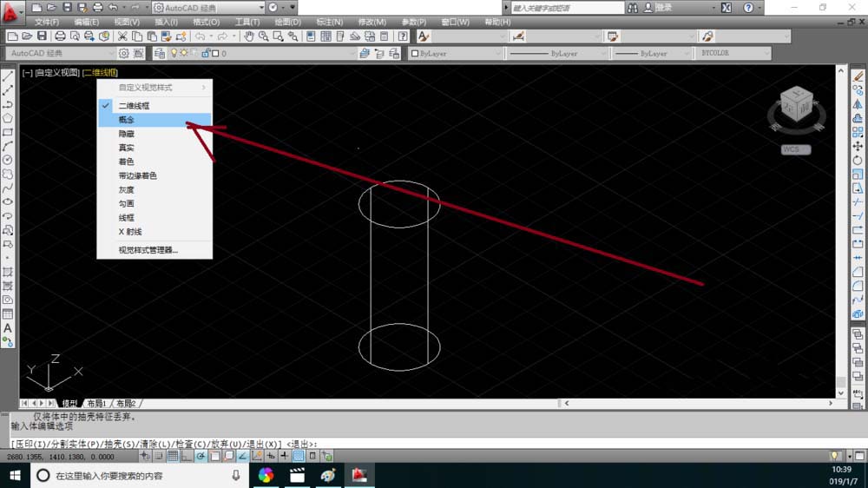Viewport: 868px width, 488px height.
Task: Click Autodesk Exchange X icon
Action: pyautogui.click(x=727, y=8)
